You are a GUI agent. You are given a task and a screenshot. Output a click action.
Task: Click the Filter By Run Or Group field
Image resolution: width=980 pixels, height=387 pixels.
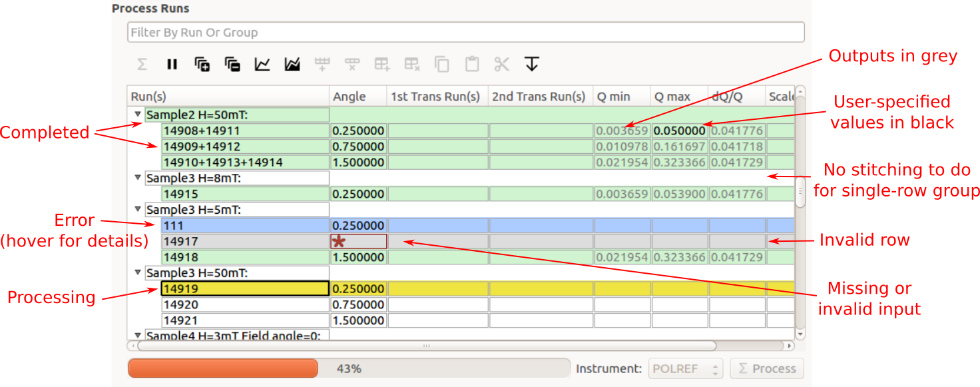[465, 32]
